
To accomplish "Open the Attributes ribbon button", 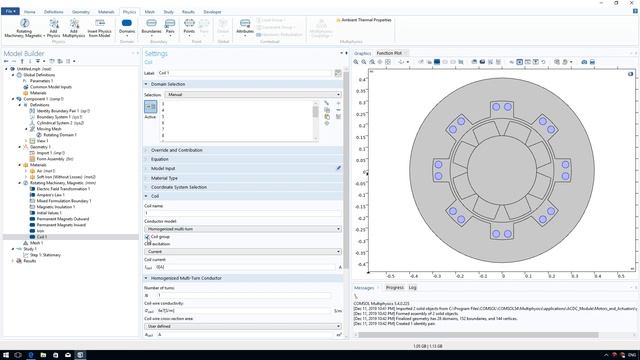I will click(245, 27).
